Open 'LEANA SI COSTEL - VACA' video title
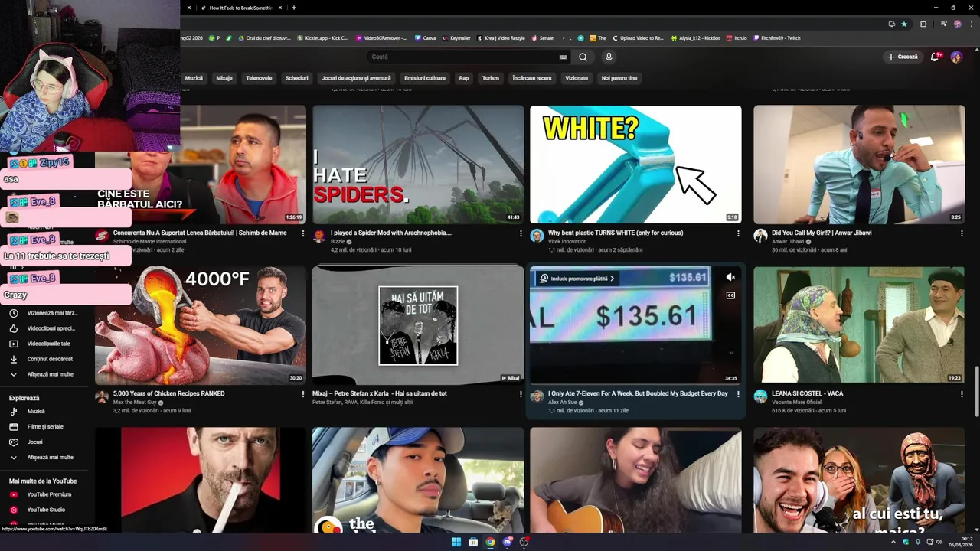The height and width of the screenshot is (551, 980). (807, 393)
